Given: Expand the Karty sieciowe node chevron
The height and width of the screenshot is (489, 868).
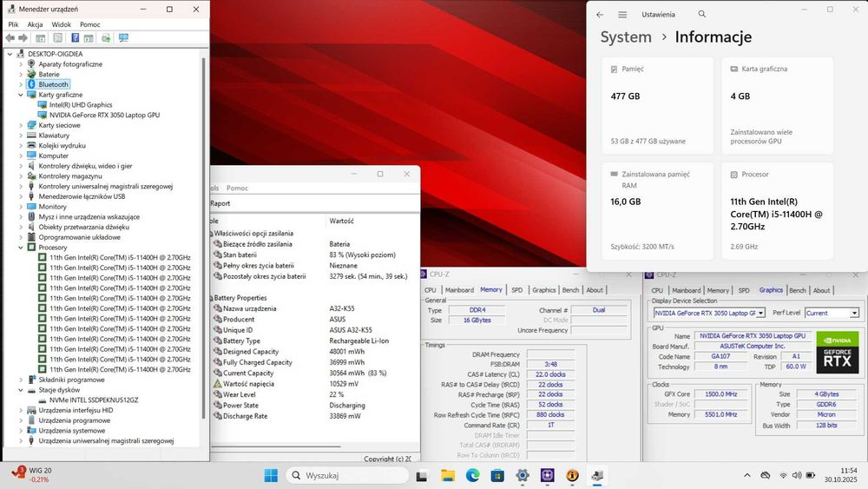Looking at the screenshot, I should [21, 125].
